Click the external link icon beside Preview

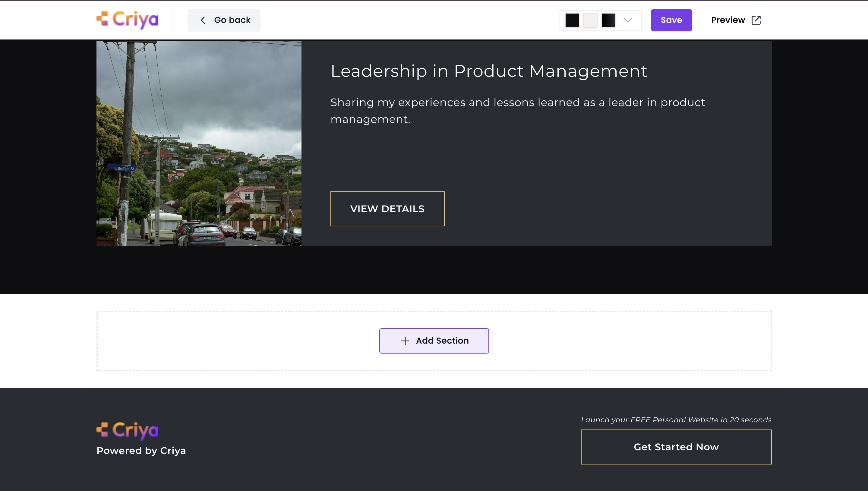756,20
